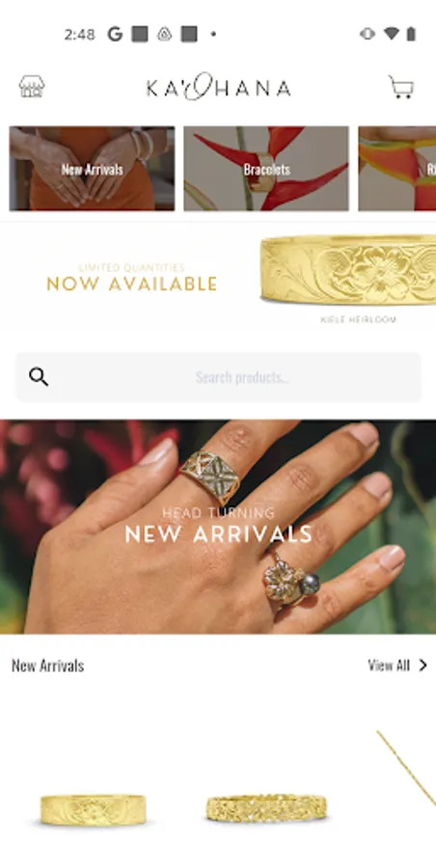Open the store icon in header
Image resolution: width=436 pixels, height=868 pixels.
[32, 87]
